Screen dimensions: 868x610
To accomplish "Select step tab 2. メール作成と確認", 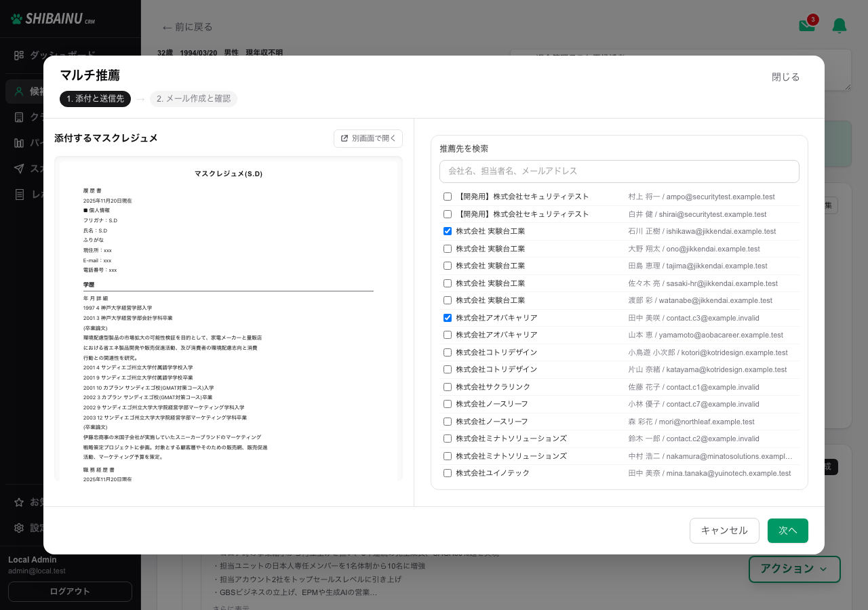I will [193, 99].
